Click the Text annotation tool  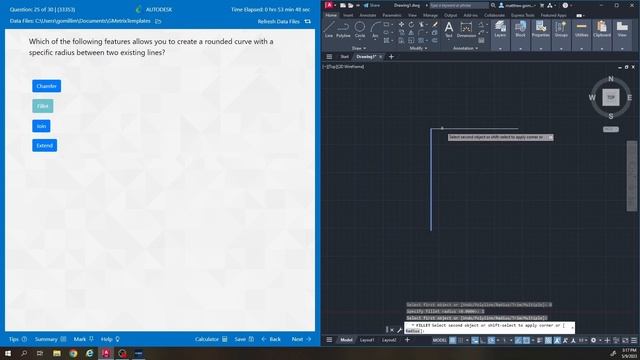coord(449,30)
